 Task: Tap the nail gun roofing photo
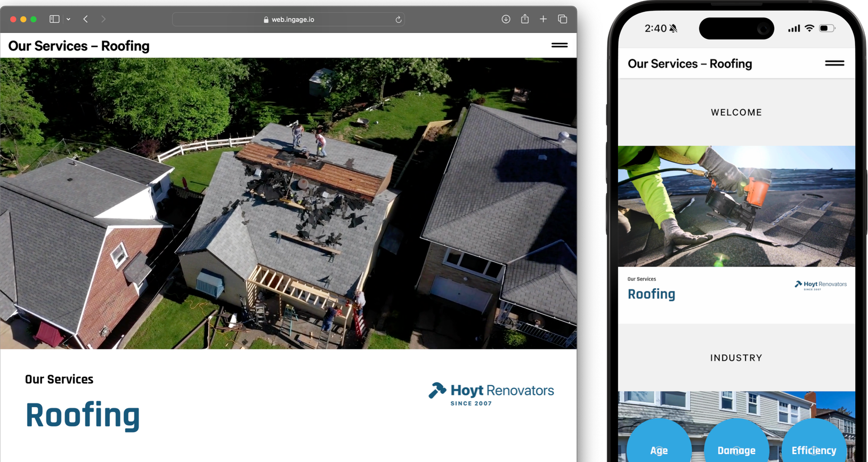click(736, 206)
